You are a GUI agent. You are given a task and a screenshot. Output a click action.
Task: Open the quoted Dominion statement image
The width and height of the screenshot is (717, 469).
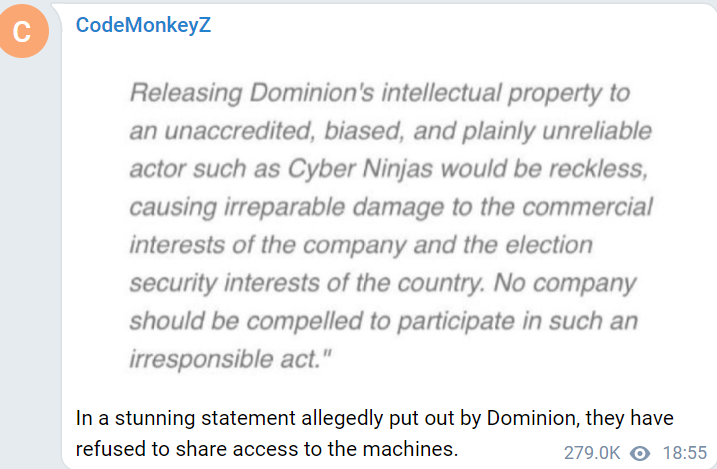pos(391,225)
